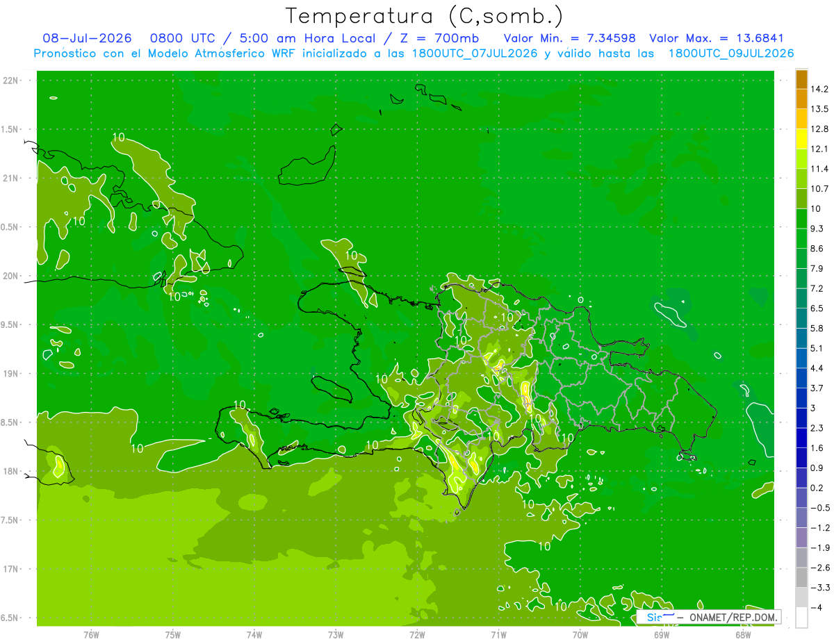Click the '6.5N' latitude label
The width and height of the screenshot is (834, 644).
point(10,618)
